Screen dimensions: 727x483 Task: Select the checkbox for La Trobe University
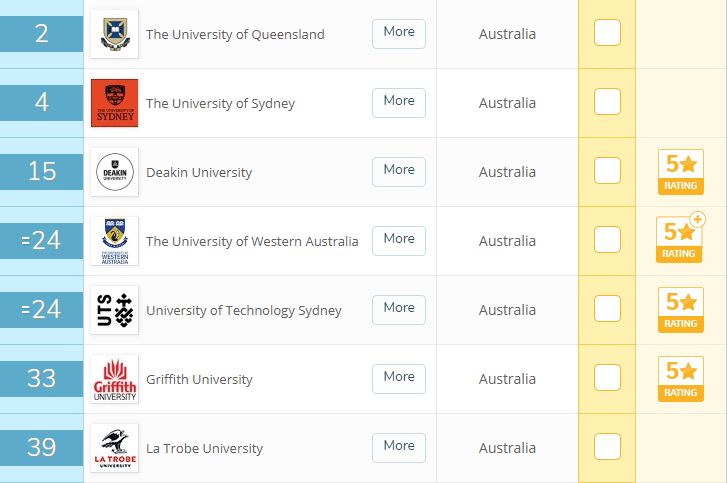[x=607, y=446]
